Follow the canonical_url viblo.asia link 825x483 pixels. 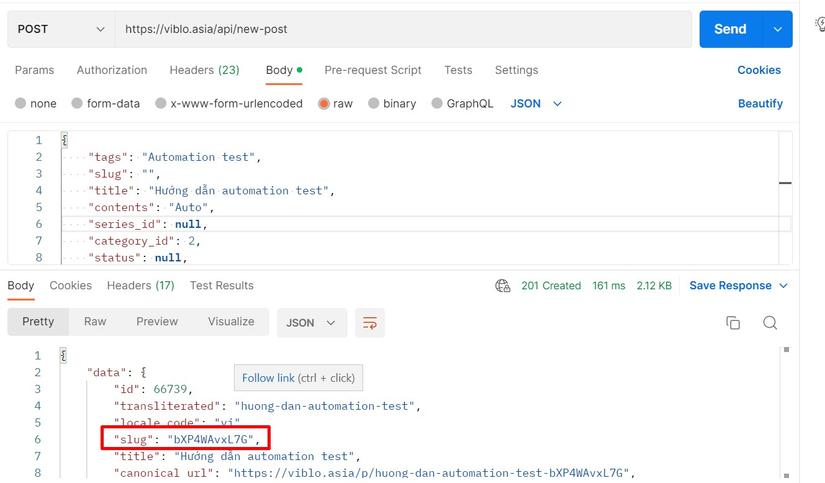pos(428,473)
